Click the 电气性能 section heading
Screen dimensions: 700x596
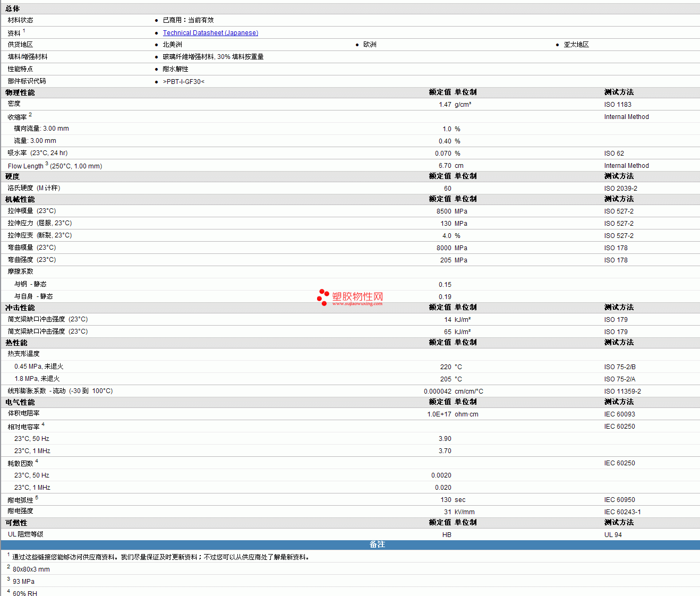(x=20, y=402)
